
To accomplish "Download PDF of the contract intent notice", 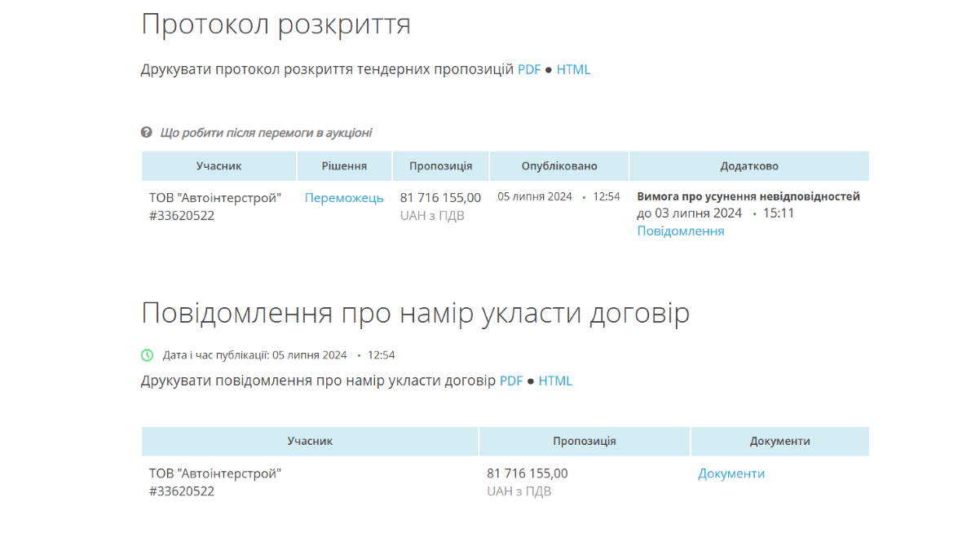I will [x=510, y=381].
